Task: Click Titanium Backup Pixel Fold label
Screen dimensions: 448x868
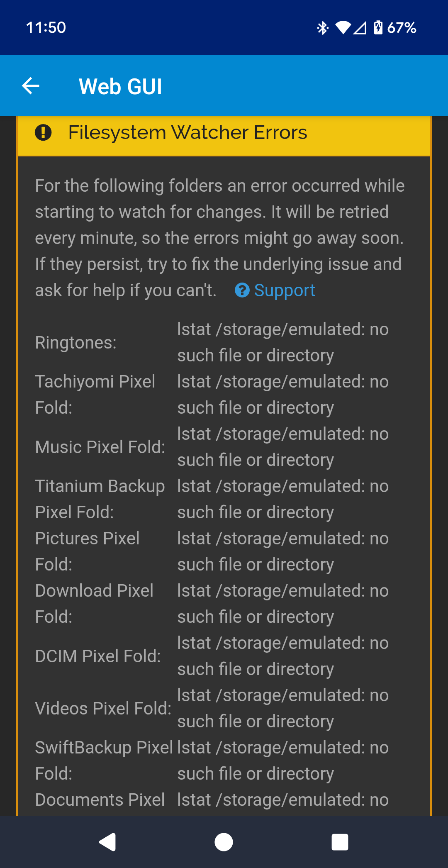Action: pos(100,499)
